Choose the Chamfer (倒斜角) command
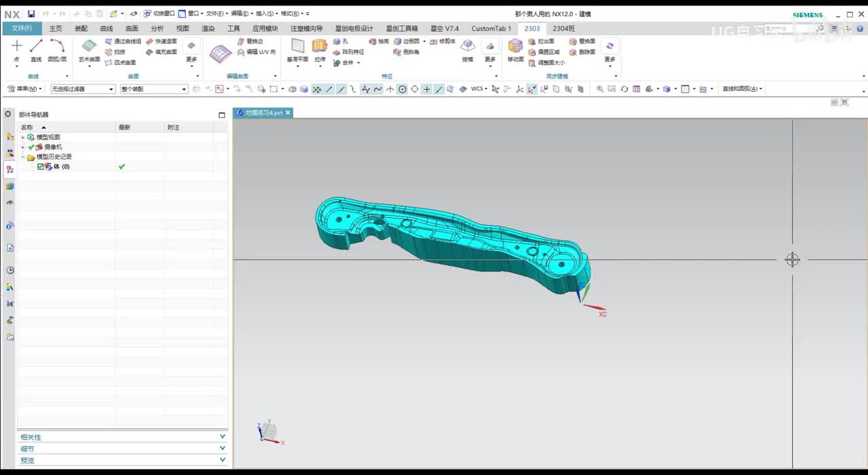Viewport: 868px width, 475px height. (x=407, y=52)
